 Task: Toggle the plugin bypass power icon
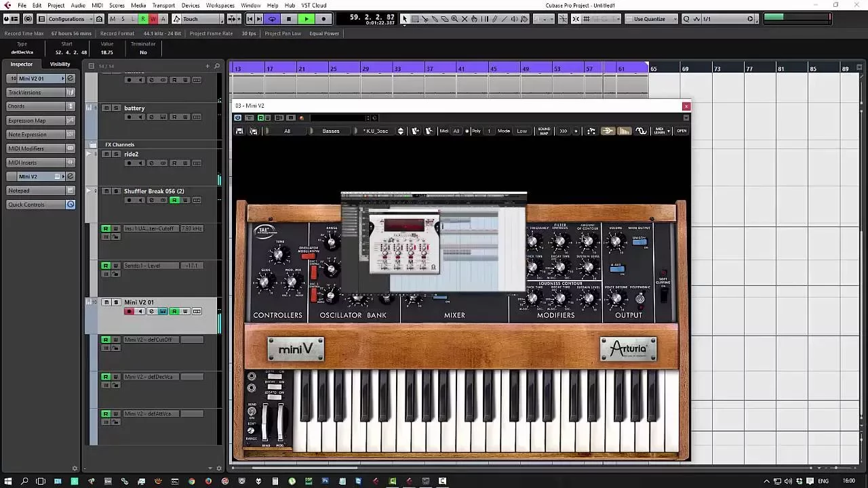tap(238, 118)
